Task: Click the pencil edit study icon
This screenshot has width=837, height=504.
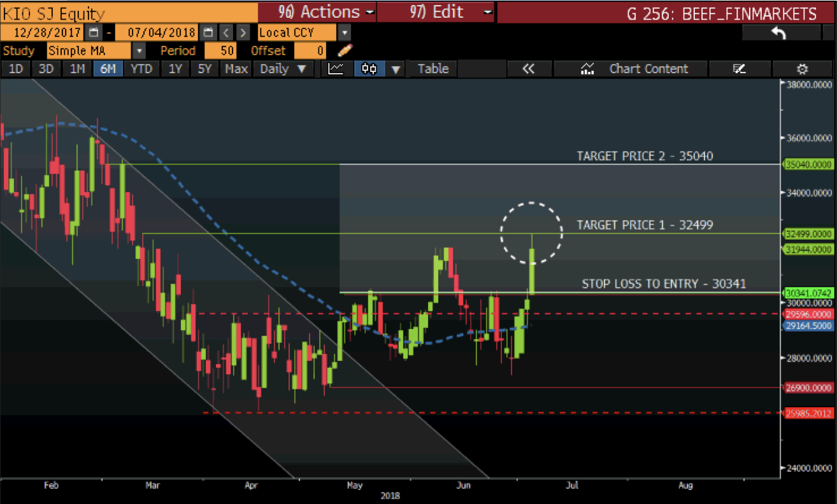Action: (x=345, y=50)
